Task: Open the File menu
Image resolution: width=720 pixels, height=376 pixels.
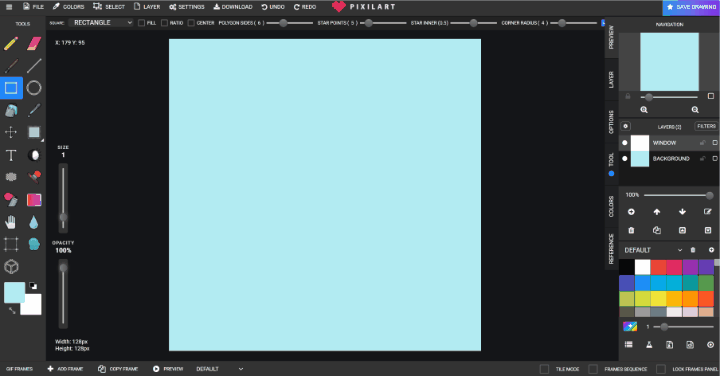Action: 34,7
